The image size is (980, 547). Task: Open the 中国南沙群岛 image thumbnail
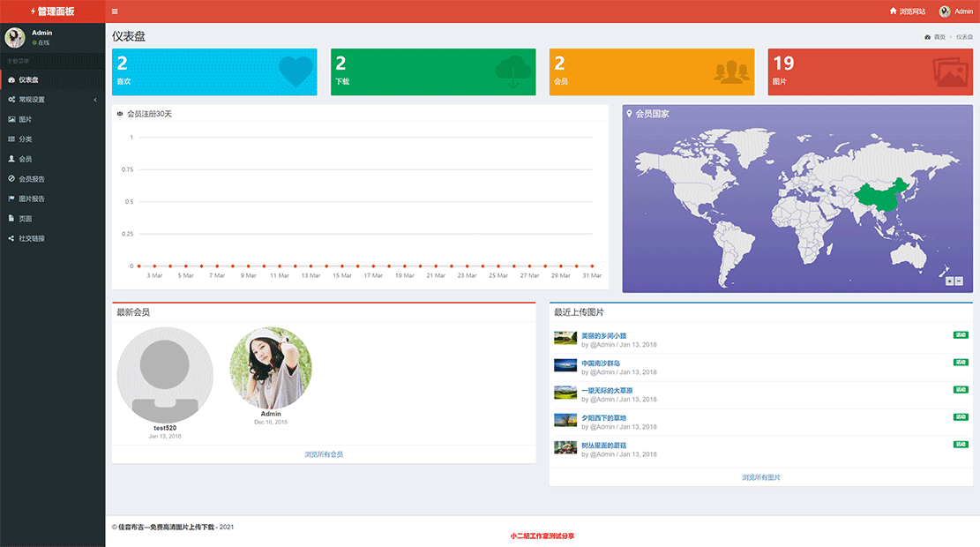tap(565, 365)
